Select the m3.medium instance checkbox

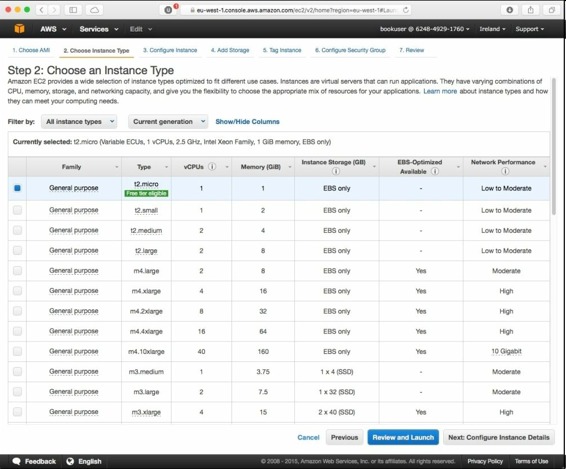coord(17,371)
